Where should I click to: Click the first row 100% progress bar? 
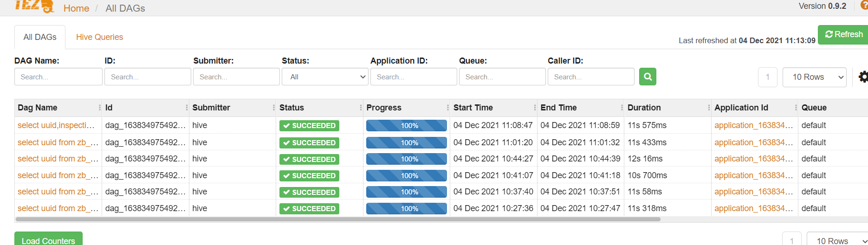[407, 126]
